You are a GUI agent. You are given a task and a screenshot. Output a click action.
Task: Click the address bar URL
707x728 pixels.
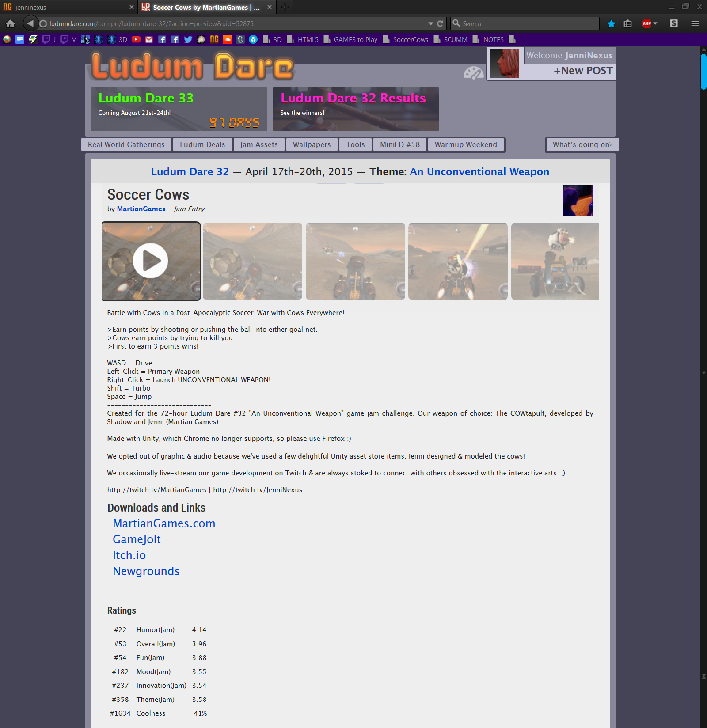click(152, 23)
